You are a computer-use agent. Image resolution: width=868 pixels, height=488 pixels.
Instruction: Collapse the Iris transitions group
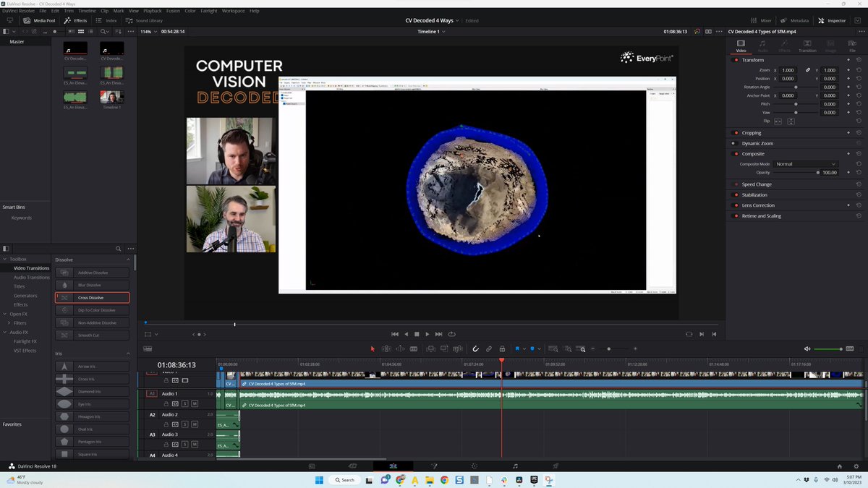click(x=128, y=354)
